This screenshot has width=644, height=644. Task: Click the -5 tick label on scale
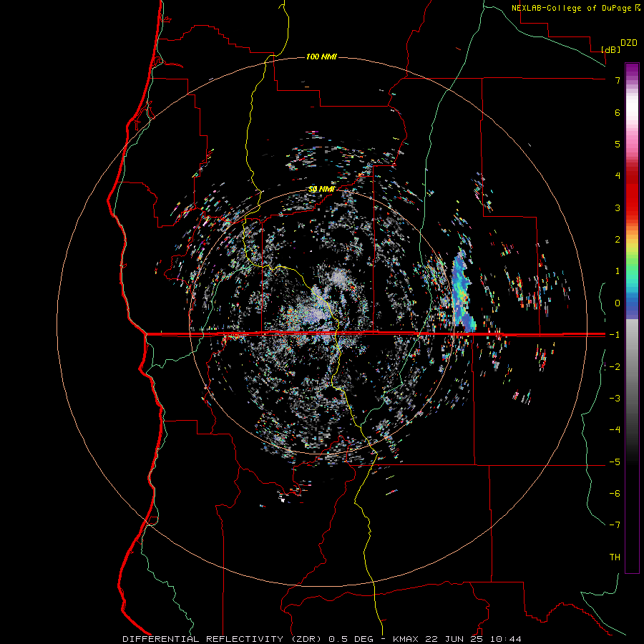click(x=615, y=462)
